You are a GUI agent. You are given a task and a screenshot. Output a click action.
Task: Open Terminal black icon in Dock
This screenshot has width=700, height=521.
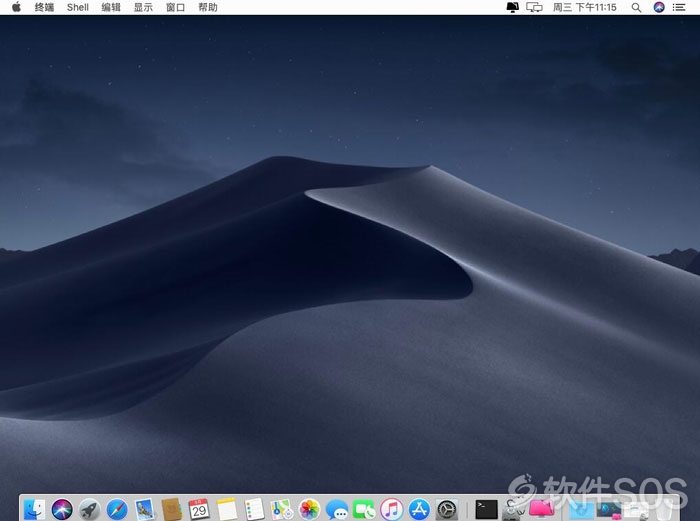click(486, 509)
